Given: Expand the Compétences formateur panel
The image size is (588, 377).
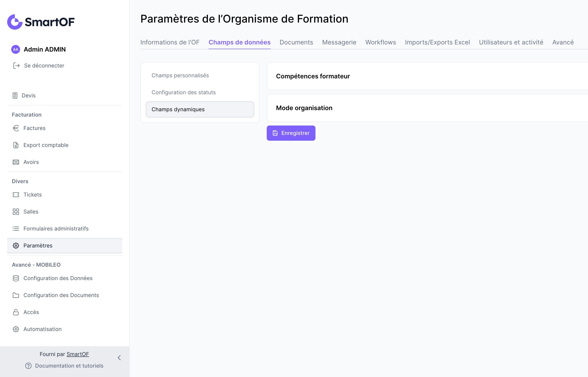Looking at the screenshot, I should pyautogui.click(x=313, y=76).
